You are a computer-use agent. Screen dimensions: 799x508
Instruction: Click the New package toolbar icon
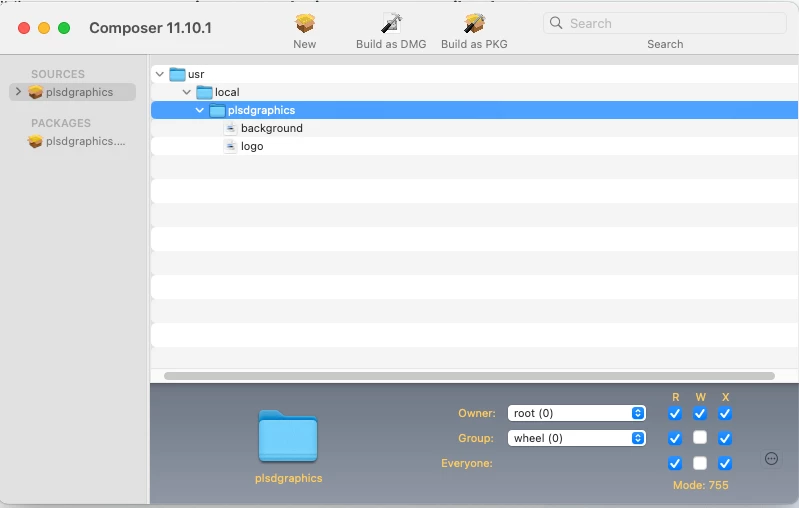305,23
